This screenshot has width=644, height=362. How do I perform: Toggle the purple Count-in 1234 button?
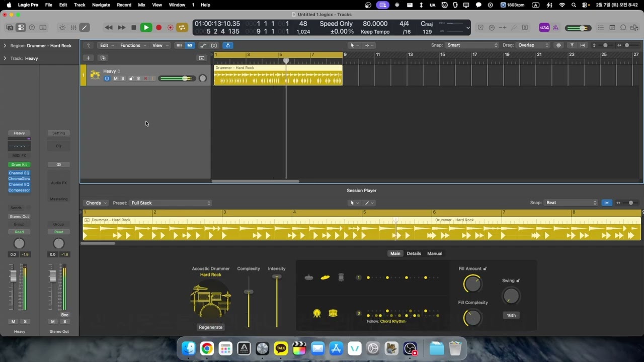[544, 28]
